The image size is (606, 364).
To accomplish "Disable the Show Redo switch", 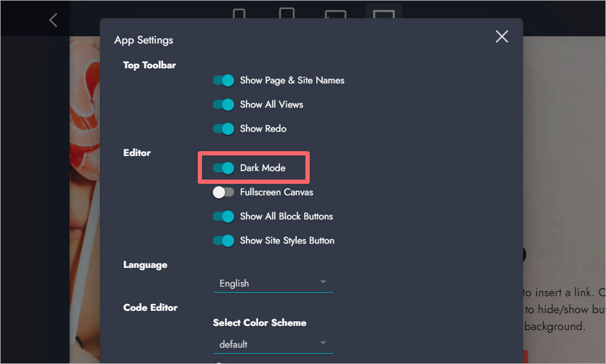I will coord(224,129).
